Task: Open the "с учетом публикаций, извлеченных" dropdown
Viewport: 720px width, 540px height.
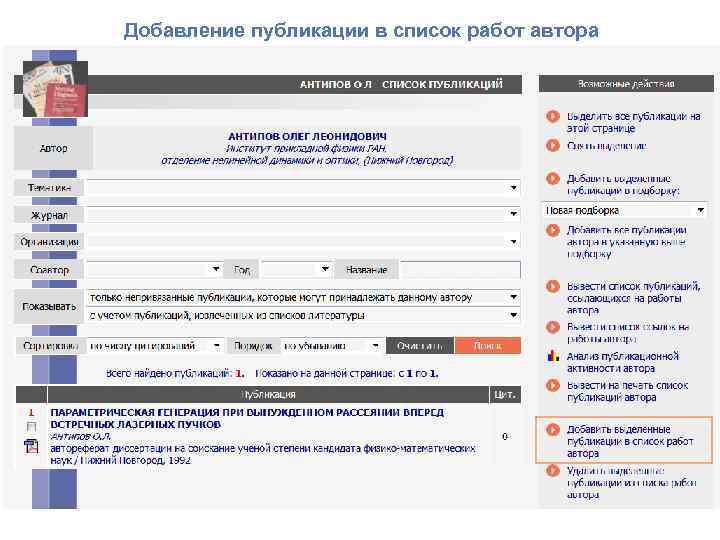Action: click(304, 315)
